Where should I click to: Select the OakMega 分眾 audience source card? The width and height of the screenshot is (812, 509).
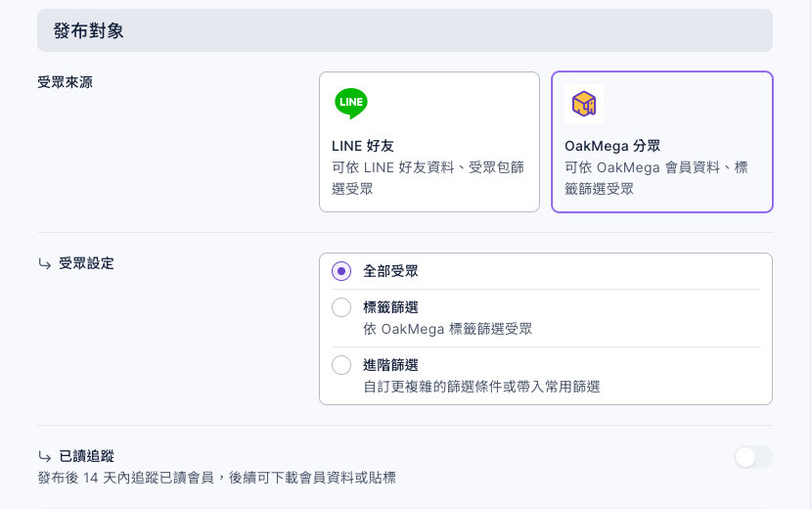(661, 142)
